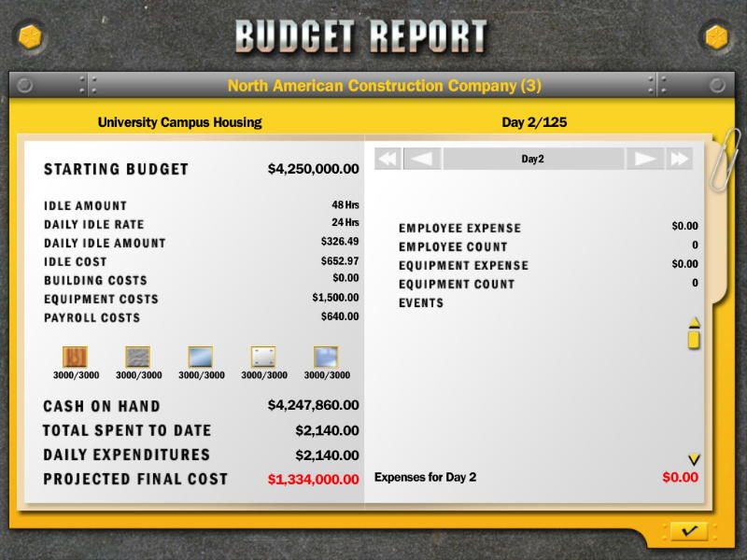Screen dimensions: 747x560
Task: Jump to last day with double-right arrow
Action: click(679, 160)
